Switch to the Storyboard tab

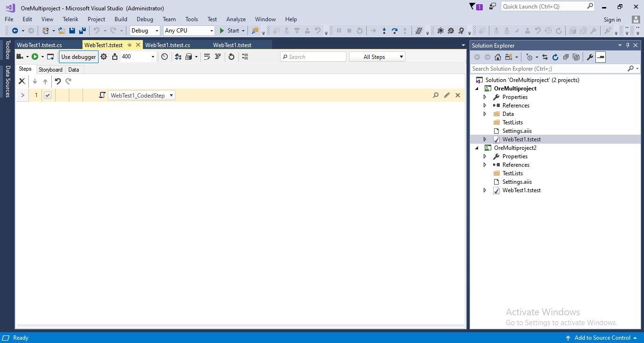coord(50,70)
